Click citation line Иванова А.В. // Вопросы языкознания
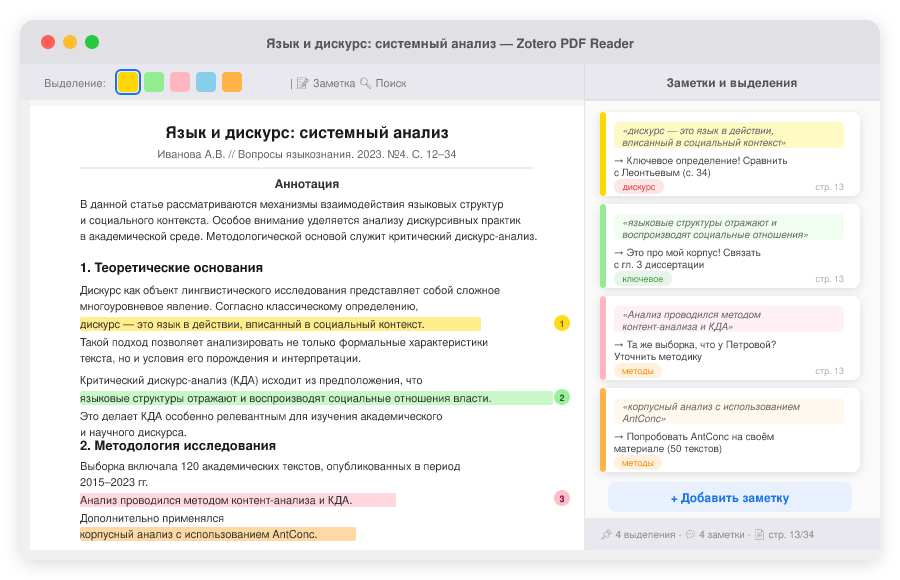This screenshot has height=580, width=900. pos(307,154)
